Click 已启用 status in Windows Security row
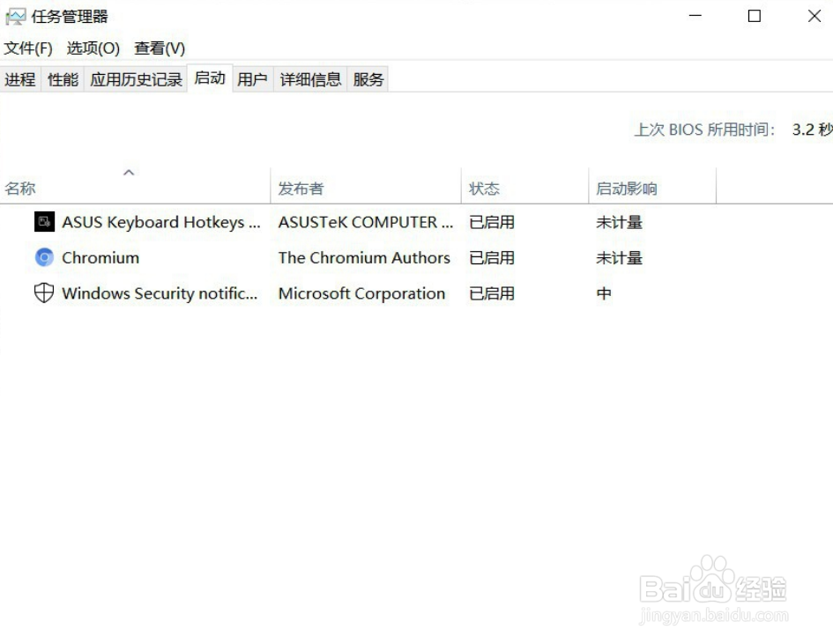This screenshot has width=833, height=644. tap(492, 293)
